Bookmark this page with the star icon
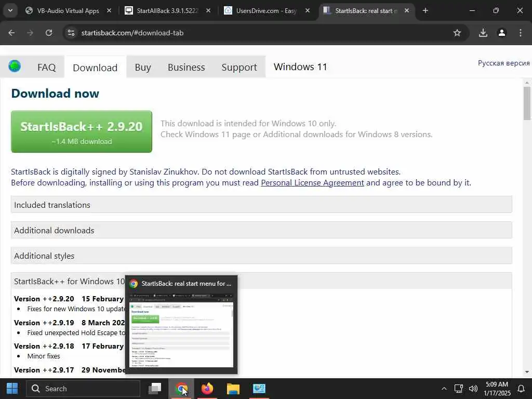Viewport: 532px width, 399px height. [x=457, y=33]
